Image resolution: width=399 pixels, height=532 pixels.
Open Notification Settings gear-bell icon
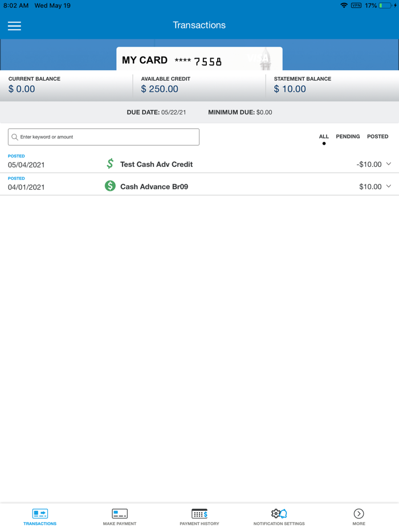click(x=279, y=513)
